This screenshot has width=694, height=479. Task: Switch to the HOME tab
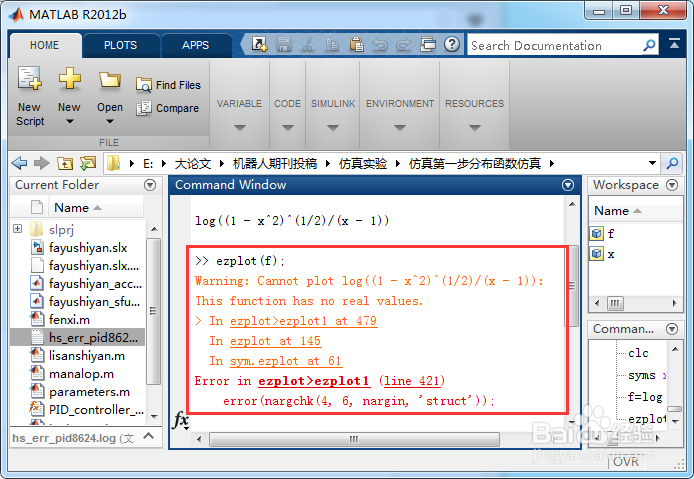(45, 45)
